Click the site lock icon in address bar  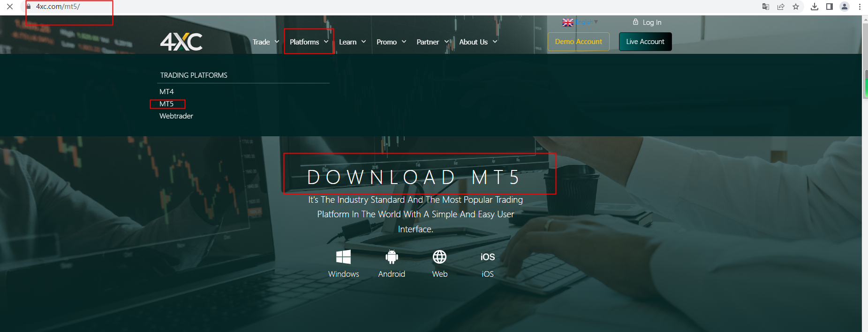point(29,7)
